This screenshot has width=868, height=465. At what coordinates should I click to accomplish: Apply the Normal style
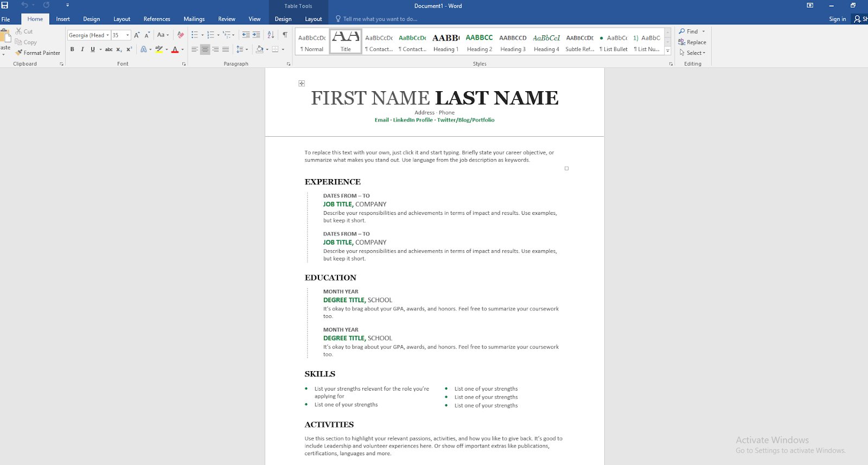[312, 42]
